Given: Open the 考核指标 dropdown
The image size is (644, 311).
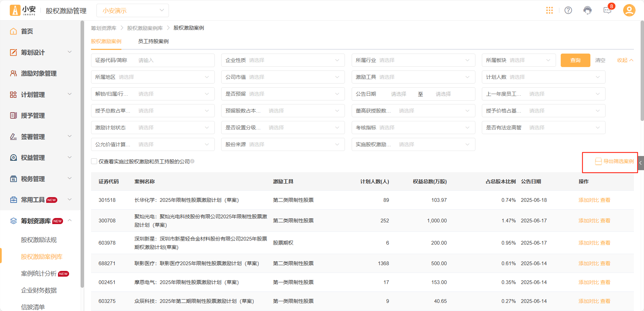Looking at the screenshot, I should pos(413,128).
